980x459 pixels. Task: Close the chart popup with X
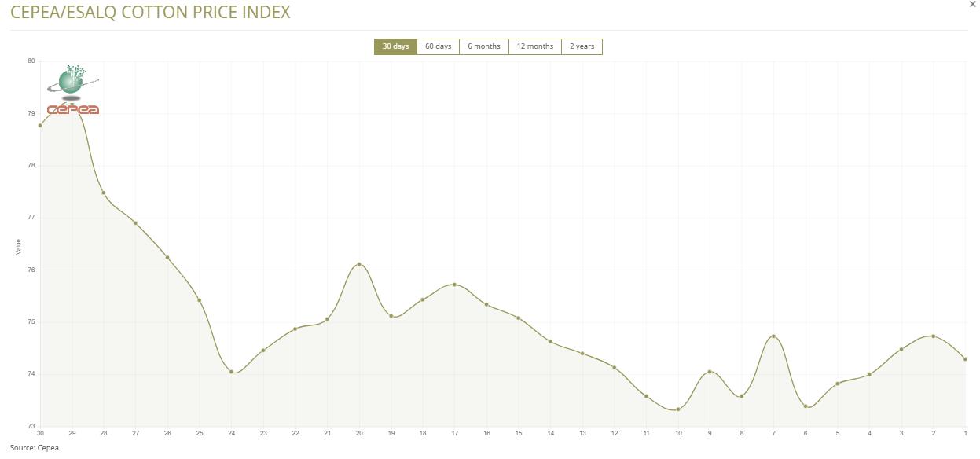(973, 5)
